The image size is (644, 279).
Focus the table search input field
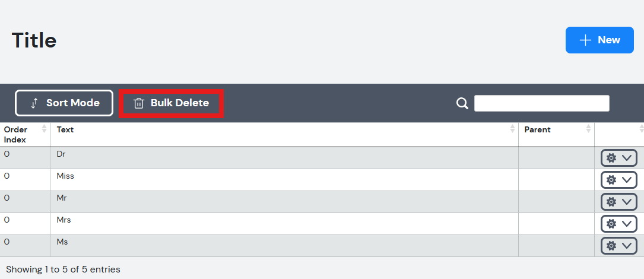(x=542, y=103)
